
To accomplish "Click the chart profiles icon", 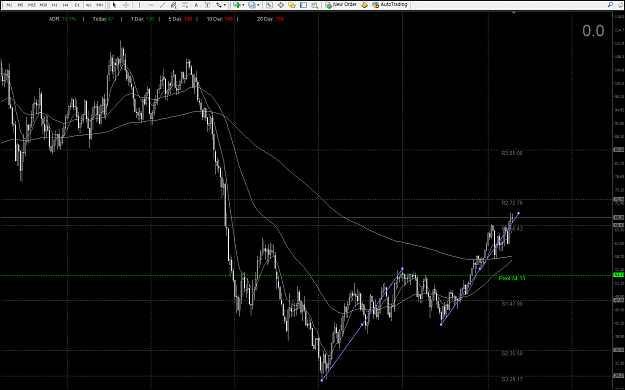I will 252,5.
